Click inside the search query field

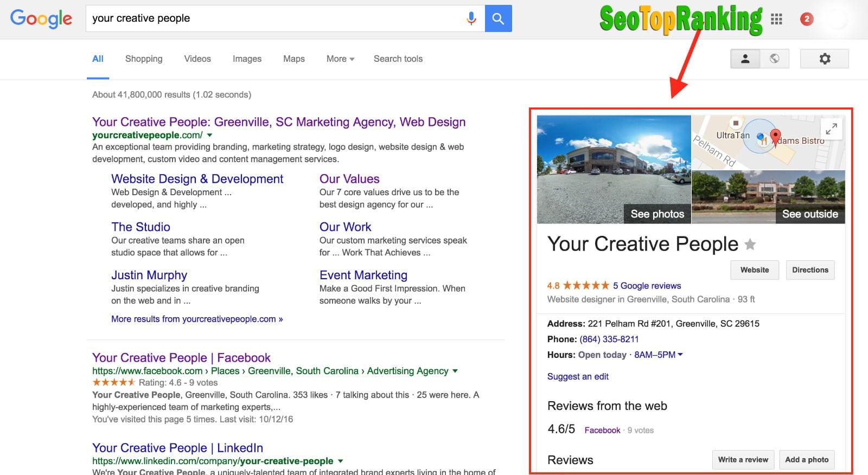(244, 18)
